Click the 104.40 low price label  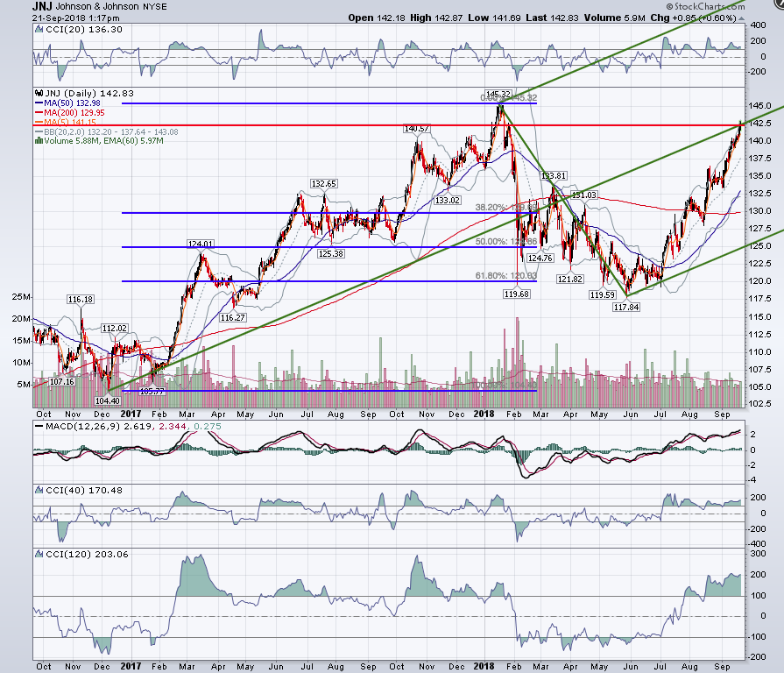[x=108, y=401]
